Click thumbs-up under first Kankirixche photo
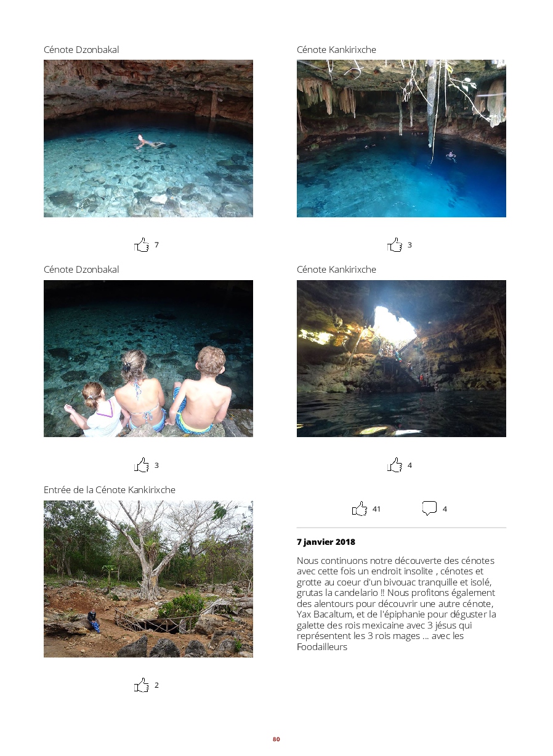Viewport: 553px width, 756px height. pyautogui.click(x=395, y=245)
